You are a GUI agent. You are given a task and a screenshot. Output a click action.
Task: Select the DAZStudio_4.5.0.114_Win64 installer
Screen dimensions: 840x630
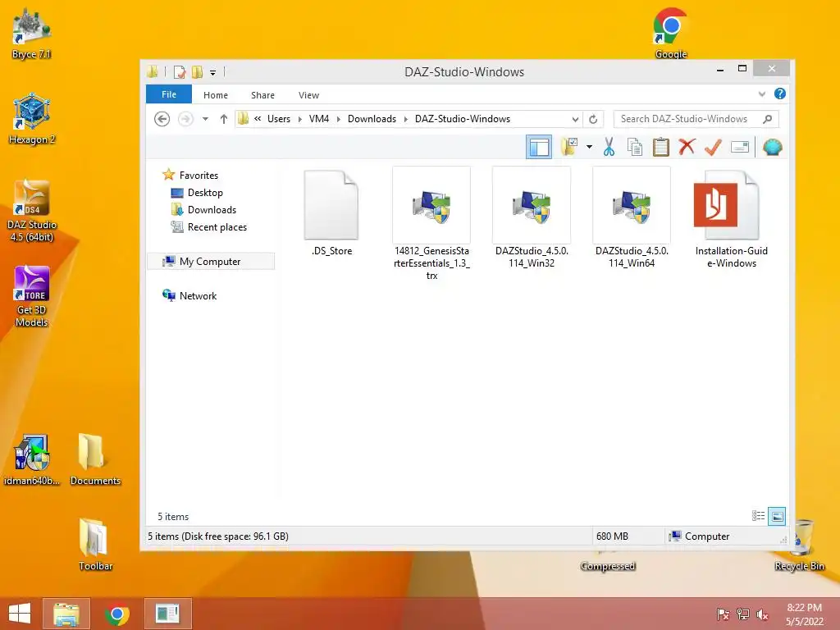click(x=632, y=217)
